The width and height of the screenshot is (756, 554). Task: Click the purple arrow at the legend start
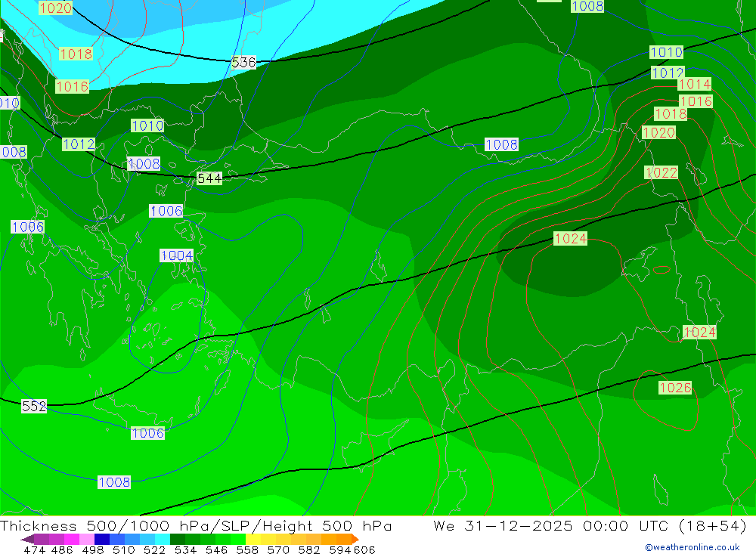[27, 539]
